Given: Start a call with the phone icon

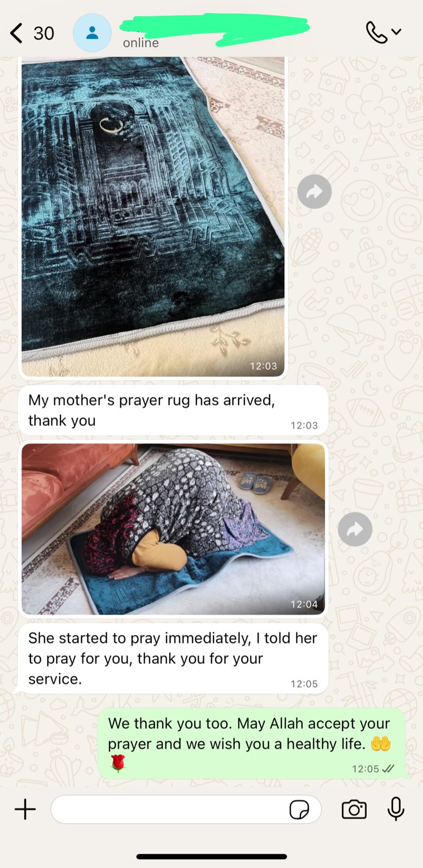Looking at the screenshot, I should [376, 33].
